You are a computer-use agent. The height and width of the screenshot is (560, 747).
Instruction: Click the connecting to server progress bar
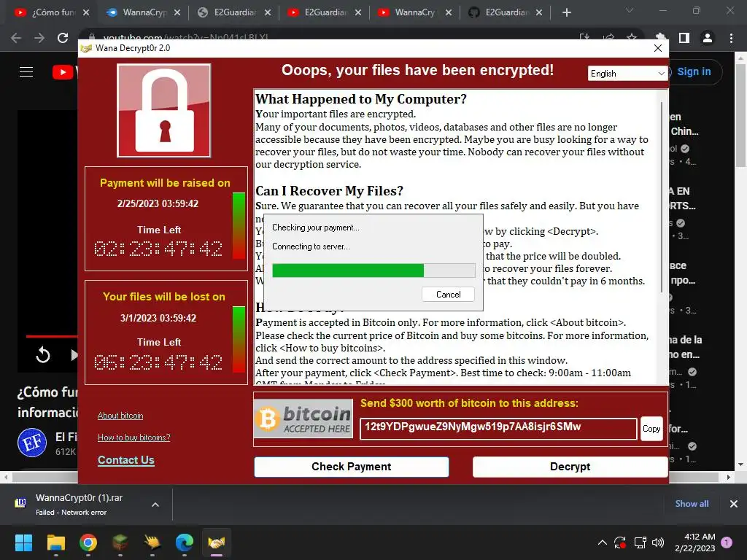pyautogui.click(x=373, y=271)
